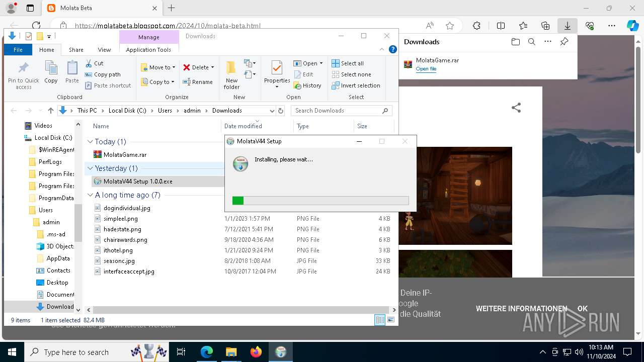
Task: Open File Explorer taskbar icon
Action: pyautogui.click(x=231, y=352)
